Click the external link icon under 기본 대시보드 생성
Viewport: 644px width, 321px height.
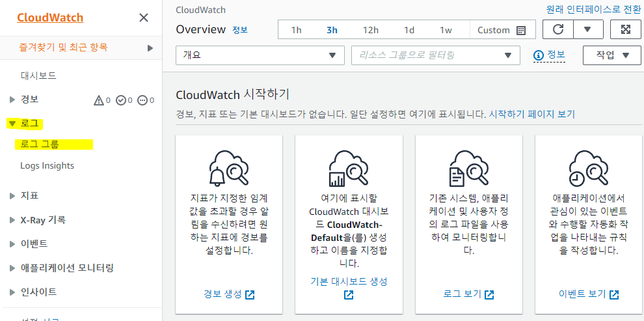pyautogui.click(x=349, y=295)
